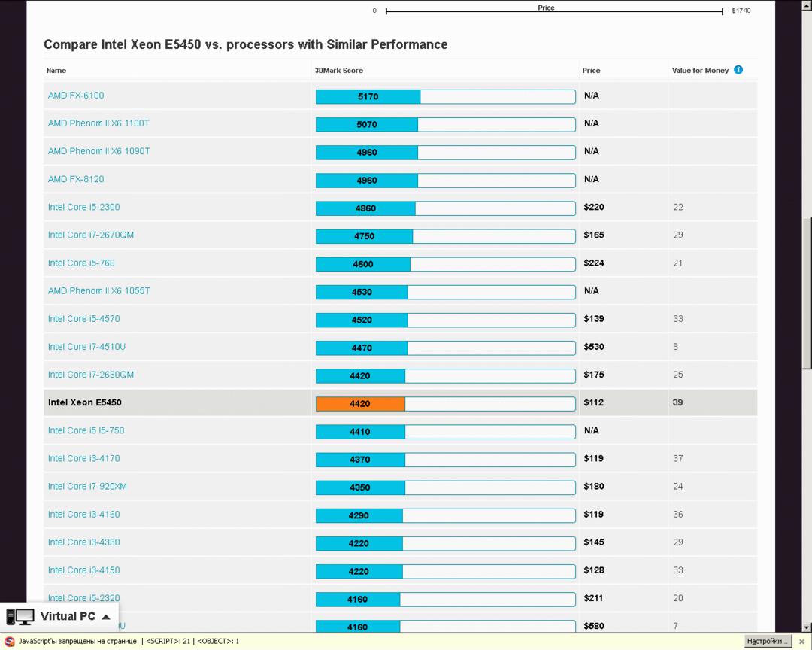Visit the Intel Core i3-4150 link
The height and width of the screenshot is (650, 812).
pyautogui.click(x=83, y=571)
